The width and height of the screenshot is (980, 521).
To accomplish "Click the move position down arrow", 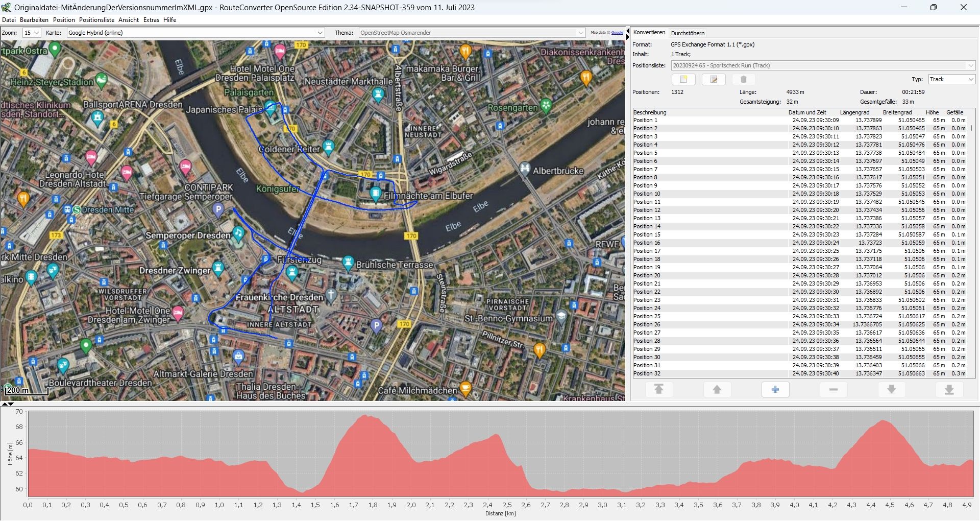I will [x=891, y=390].
